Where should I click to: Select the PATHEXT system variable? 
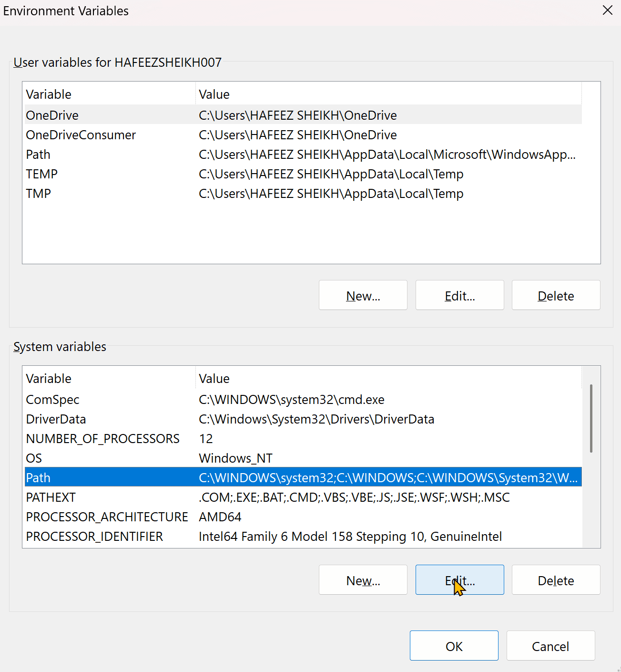(303, 497)
